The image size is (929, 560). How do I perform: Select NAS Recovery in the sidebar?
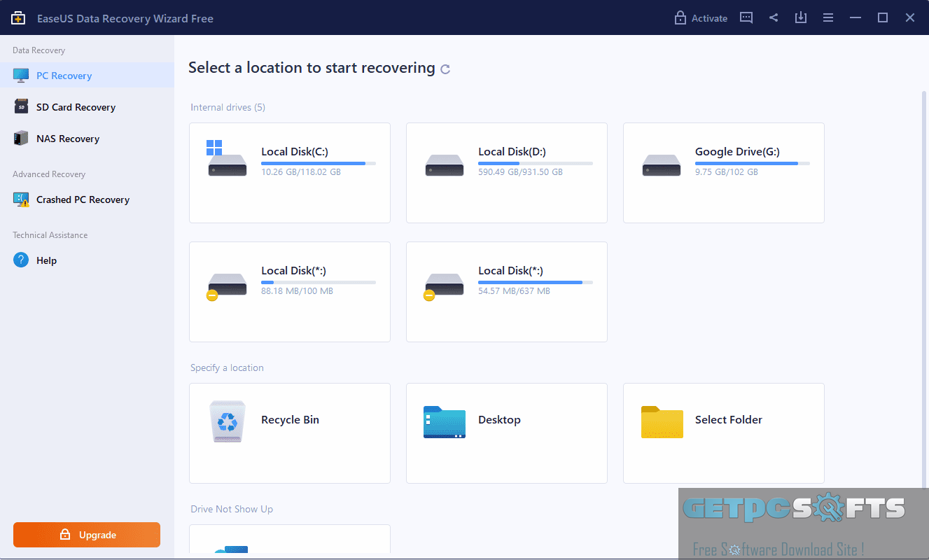(x=87, y=139)
